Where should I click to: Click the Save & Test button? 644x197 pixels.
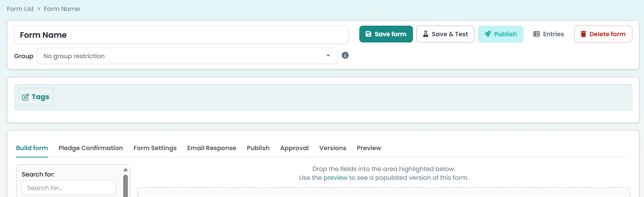tap(445, 34)
